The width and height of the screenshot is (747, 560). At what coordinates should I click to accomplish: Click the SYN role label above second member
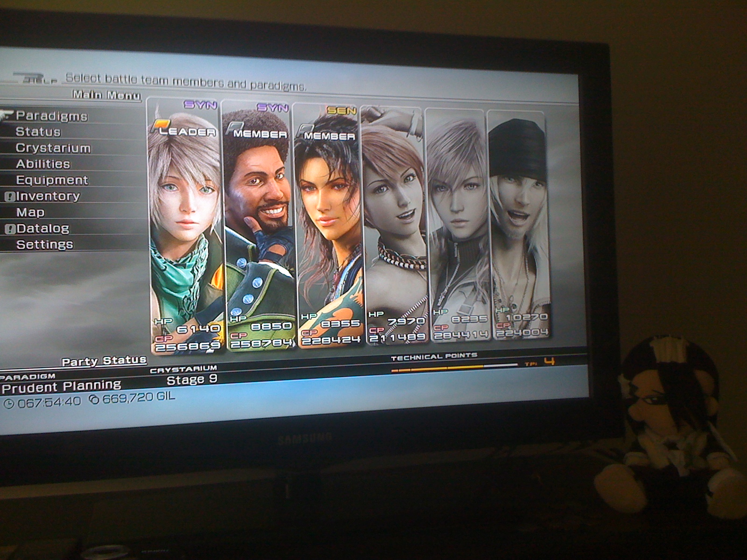tap(273, 108)
